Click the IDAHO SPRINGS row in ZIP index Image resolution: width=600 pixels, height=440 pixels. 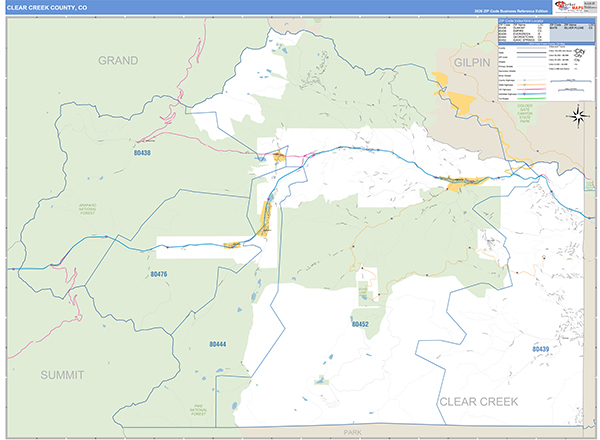[x=520, y=40]
